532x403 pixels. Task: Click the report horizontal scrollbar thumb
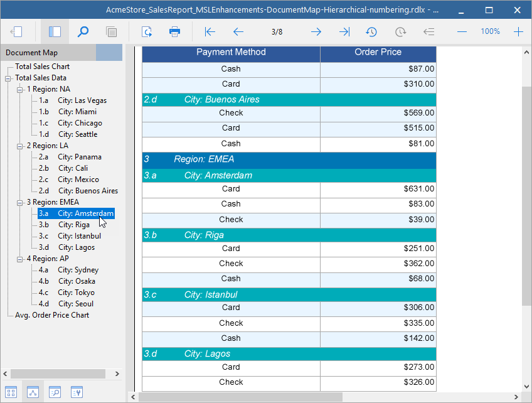point(240,397)
